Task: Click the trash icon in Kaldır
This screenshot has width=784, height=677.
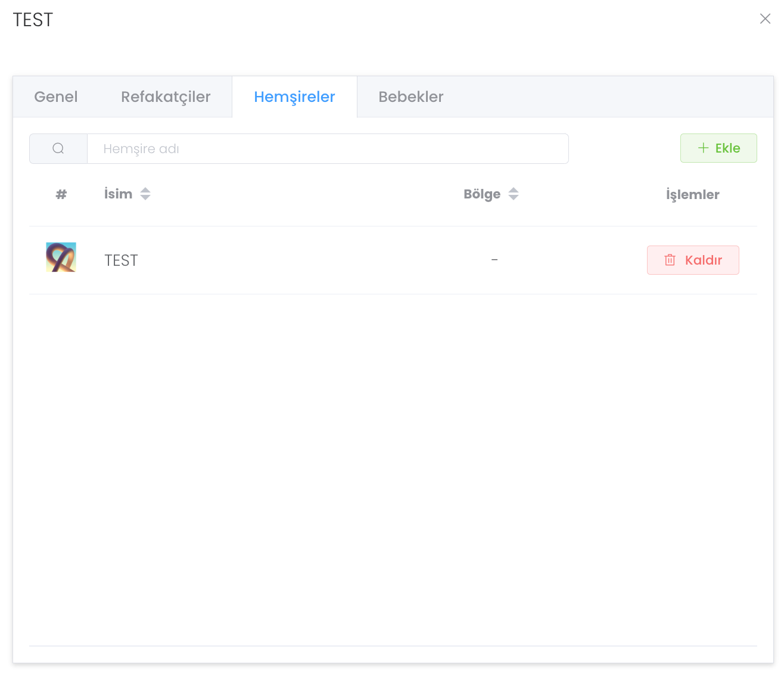Action: [x=670, y=260]
